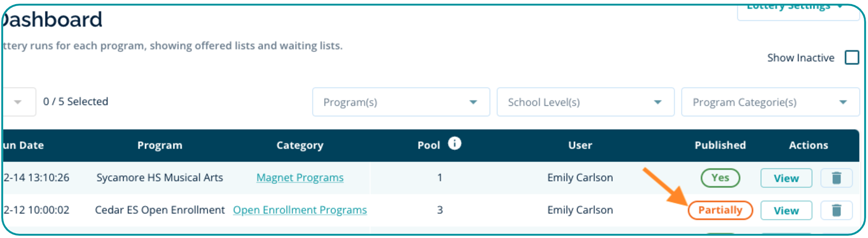
Task: Expand the bulk selection dropdown arrow
Action: 18,102
